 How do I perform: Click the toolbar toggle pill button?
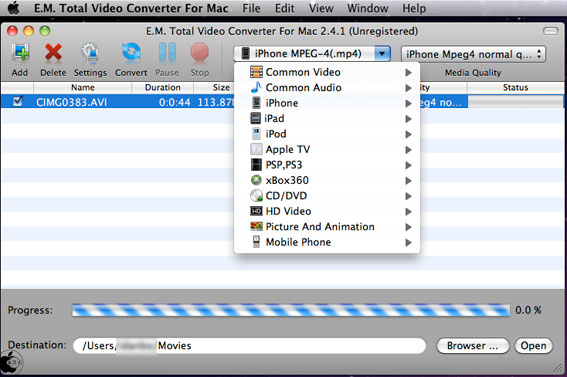(550, 31)
